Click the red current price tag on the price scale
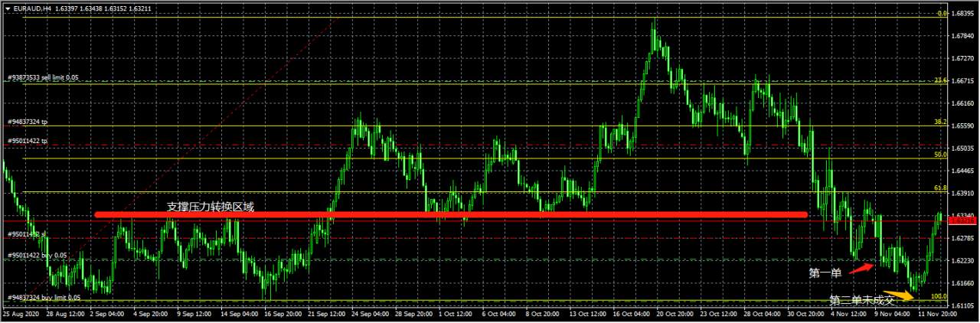Image resolution: width=980 pixels, height=323 pixels. (963, 220)
